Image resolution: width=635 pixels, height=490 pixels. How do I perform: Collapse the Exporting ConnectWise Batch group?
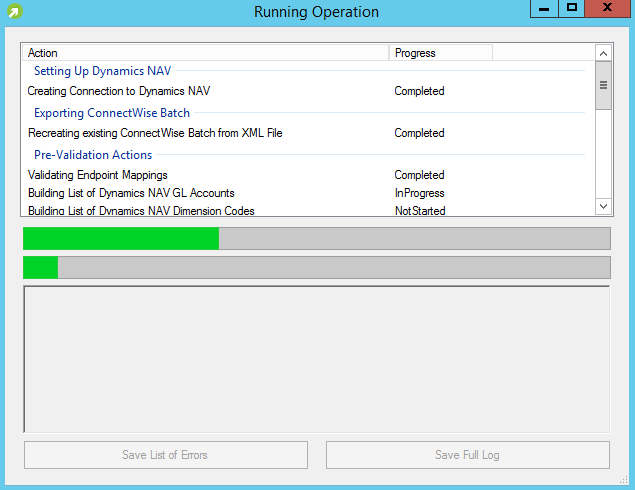tap(112, 113)
